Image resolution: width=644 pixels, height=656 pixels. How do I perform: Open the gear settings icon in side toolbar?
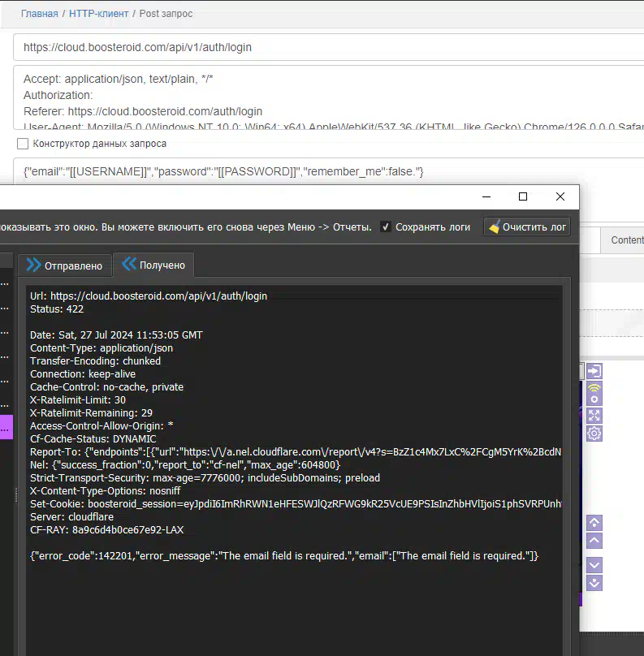click(x=594, y=434)
